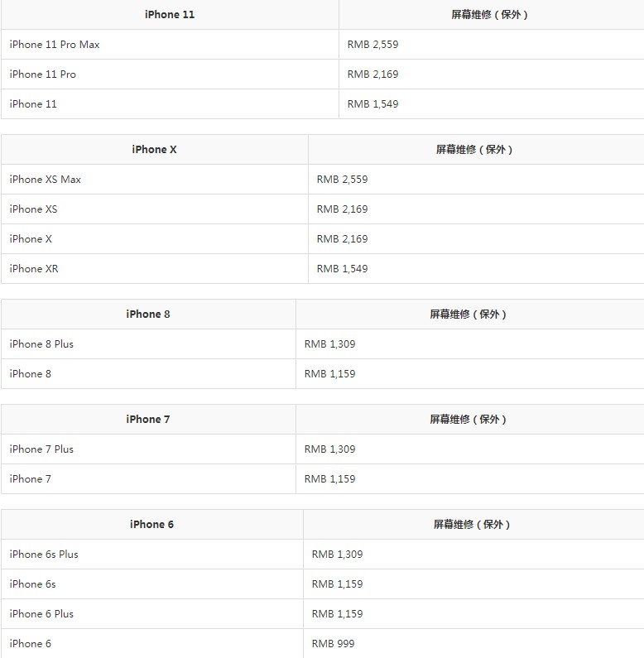
Task: Click the iPhone 6 table header
Action: pyautogui.click(x=151, y=525)
